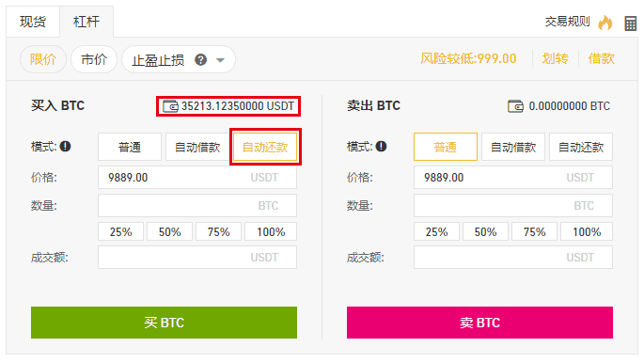Click the buy-side mode info icon
644x363 pixels.
[x=65, y=146]
